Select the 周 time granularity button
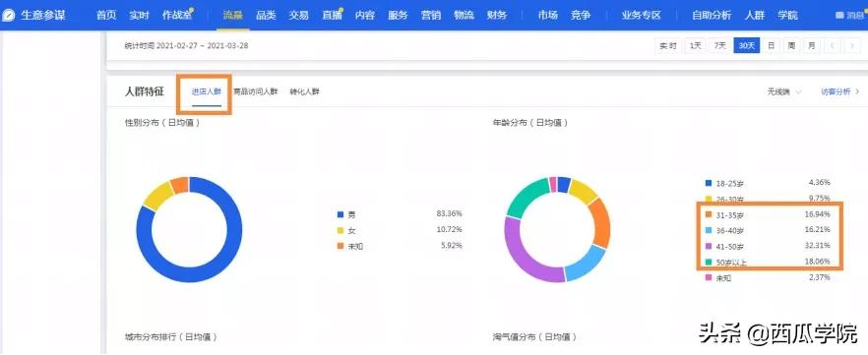The image size is (868, 355). [x=791, y=46]
